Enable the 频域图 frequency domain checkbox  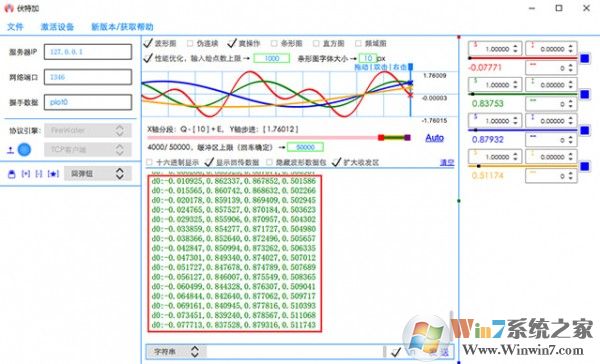click(358, 44)
